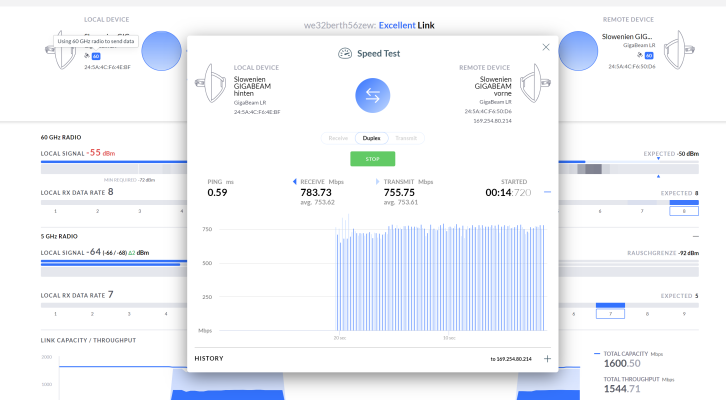Click the blue badge under the background local device
726x400 pixels.
[x=95, y=57]
